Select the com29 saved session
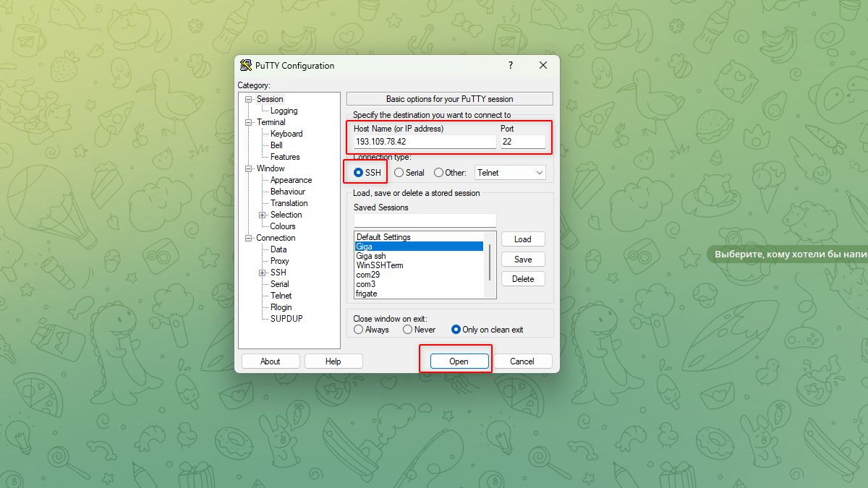 coord(419,275)
